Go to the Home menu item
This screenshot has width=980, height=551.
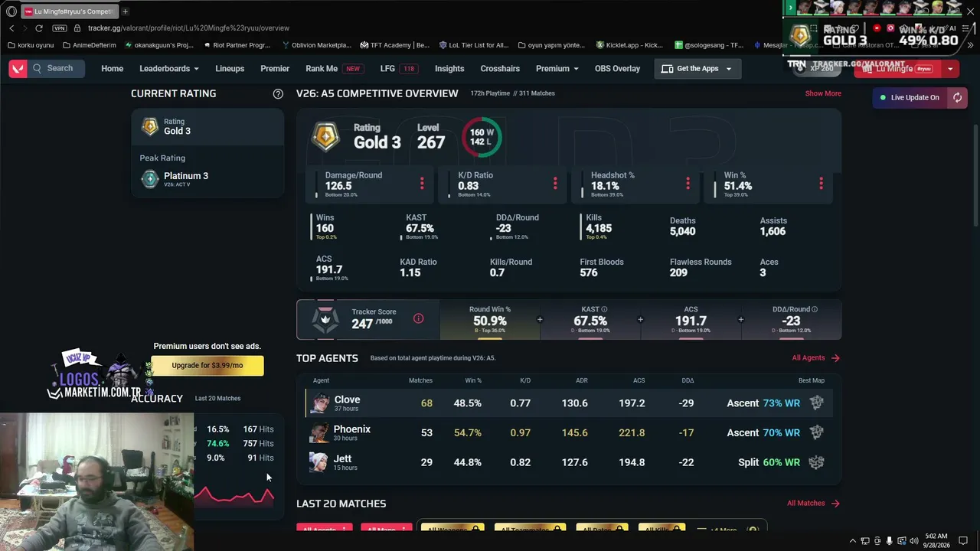coord(112,69)
